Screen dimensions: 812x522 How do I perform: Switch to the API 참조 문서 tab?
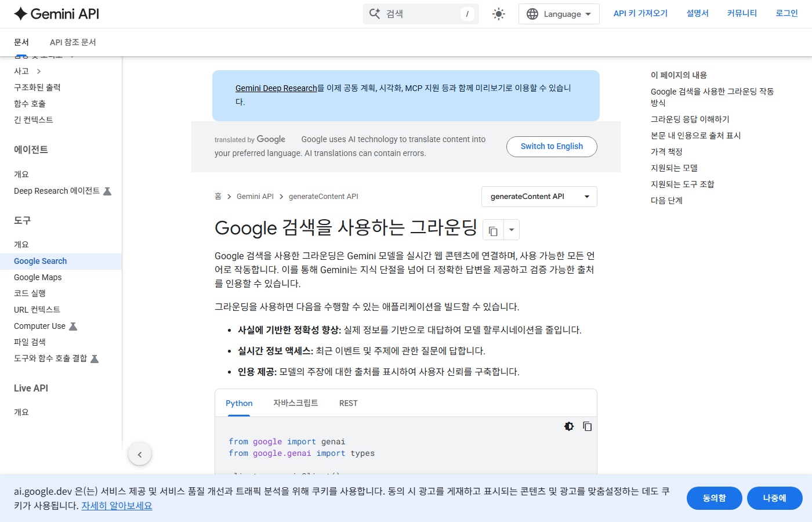[73, 42]
